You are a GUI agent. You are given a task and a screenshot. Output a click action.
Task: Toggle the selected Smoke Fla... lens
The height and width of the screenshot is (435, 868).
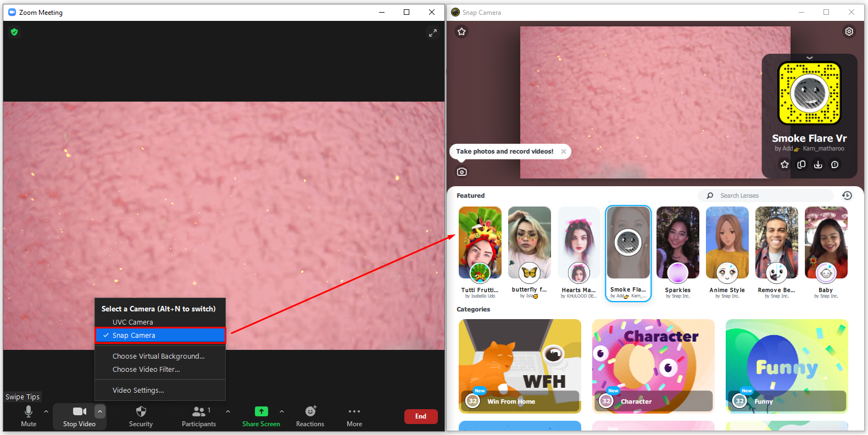(628, 253)
